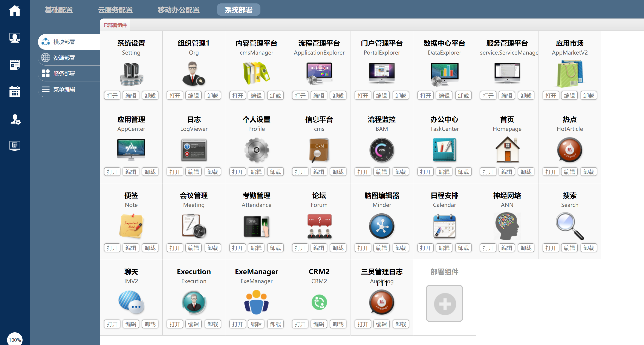This screenshot has height=345, width=644.
Task: Click 卸载 button under 搜索 Search
Action: point(588,248)
